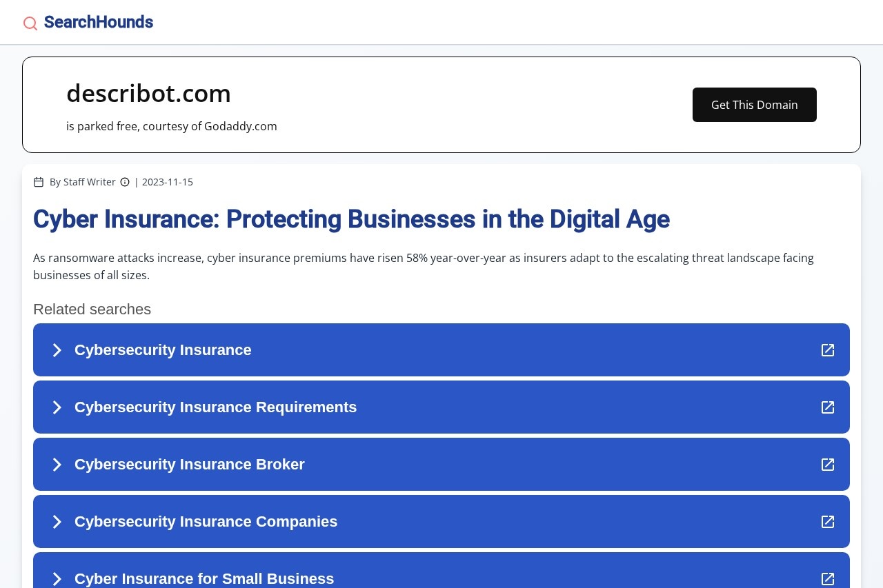Open external link icon for Small Business

click(828, 578)
